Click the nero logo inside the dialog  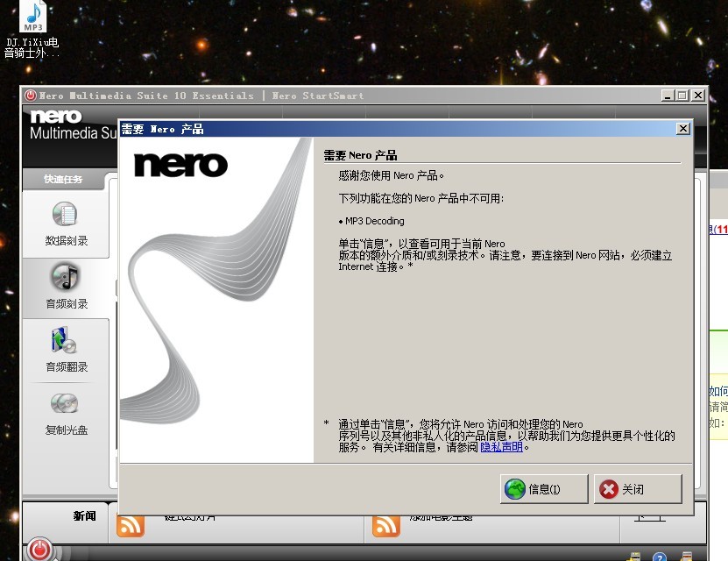point(180,165)
